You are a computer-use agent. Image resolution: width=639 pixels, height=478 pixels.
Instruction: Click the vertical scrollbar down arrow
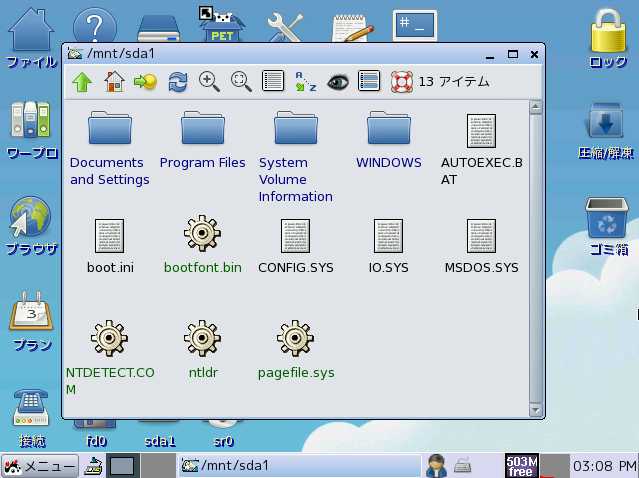pyautogui.click(x=536, y=408)
